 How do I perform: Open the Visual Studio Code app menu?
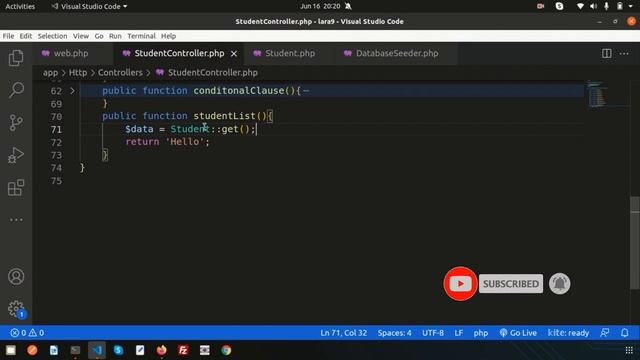[x=89, y=6]
